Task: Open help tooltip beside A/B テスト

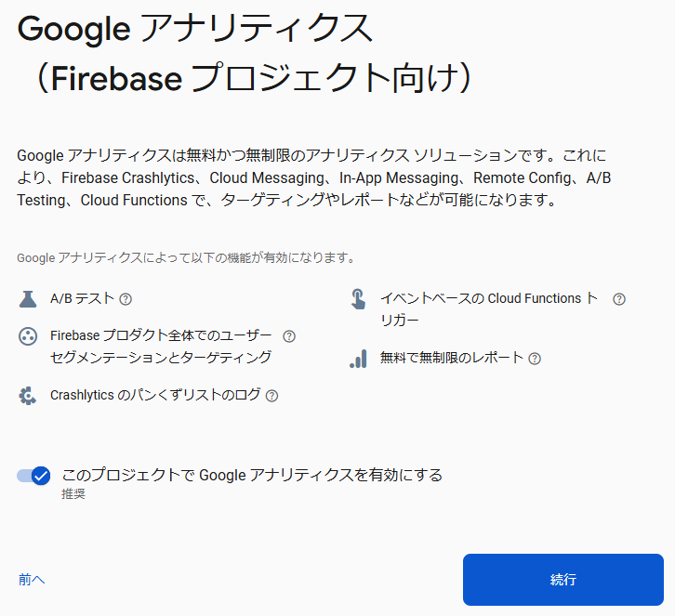Action: pyautogui.click(x=126, y=299)
